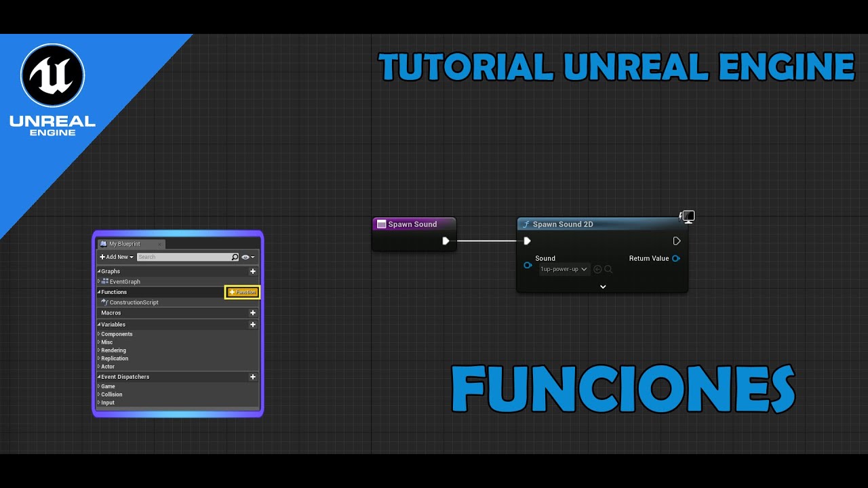Click the Spawn Sound purple node icon

coord(381,224)
